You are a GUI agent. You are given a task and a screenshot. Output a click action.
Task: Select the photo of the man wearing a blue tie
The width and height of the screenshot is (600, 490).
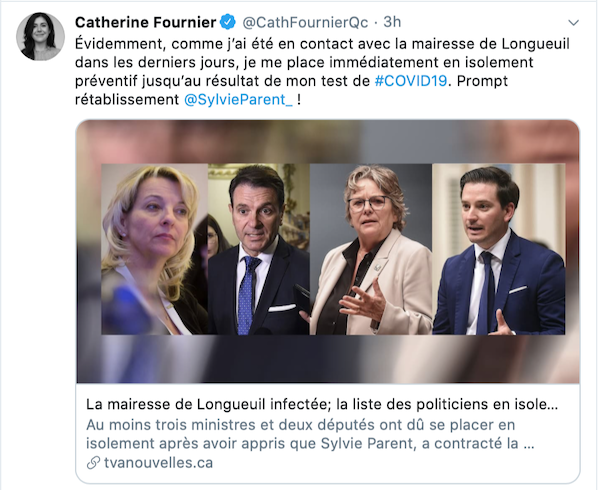point(259,249)
